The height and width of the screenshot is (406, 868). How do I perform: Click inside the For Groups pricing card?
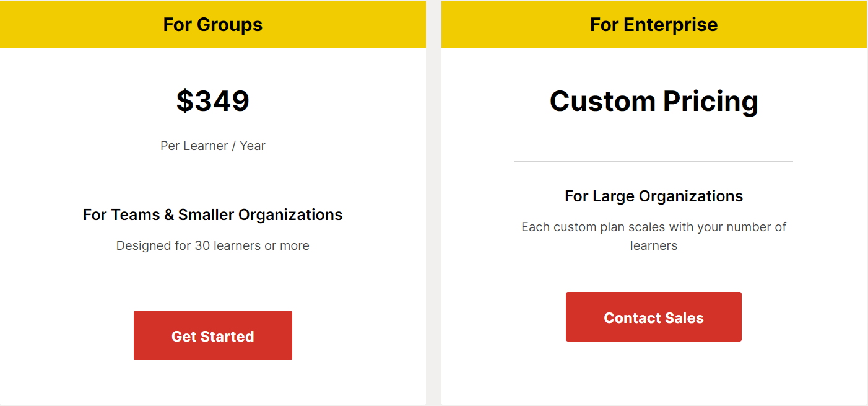point(212,273)
